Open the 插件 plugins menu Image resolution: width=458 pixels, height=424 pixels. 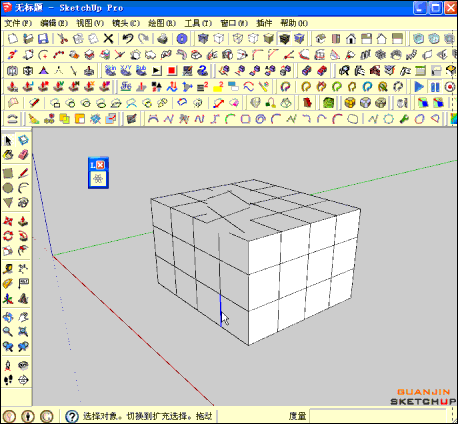(264, 23)
